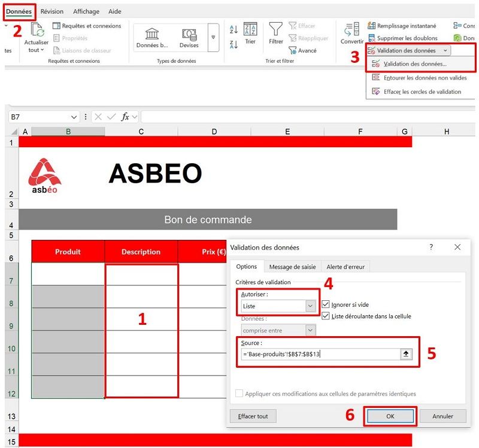
Task: Click Effacer tout to clear validation
Action: pyautogui.click(x=252, y=416)
